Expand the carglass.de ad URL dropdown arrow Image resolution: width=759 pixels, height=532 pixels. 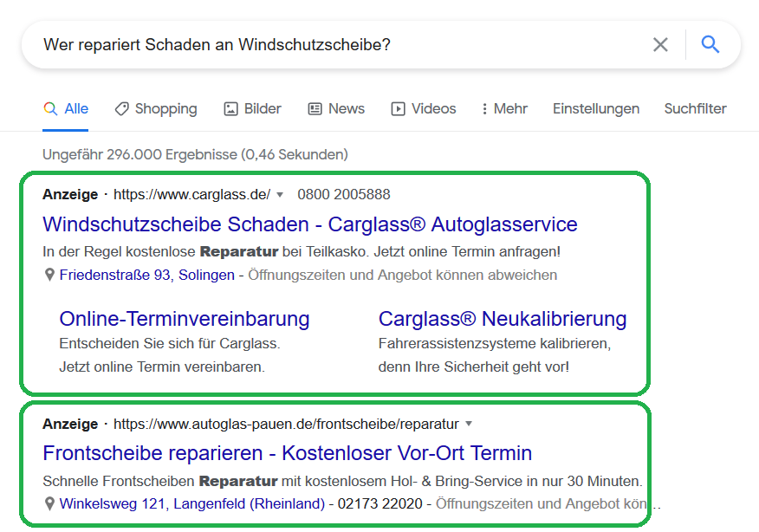point(279,195)
